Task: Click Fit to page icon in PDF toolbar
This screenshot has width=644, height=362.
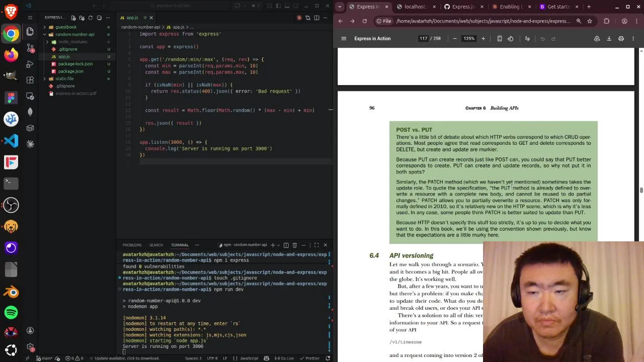Action: (500, 39)
